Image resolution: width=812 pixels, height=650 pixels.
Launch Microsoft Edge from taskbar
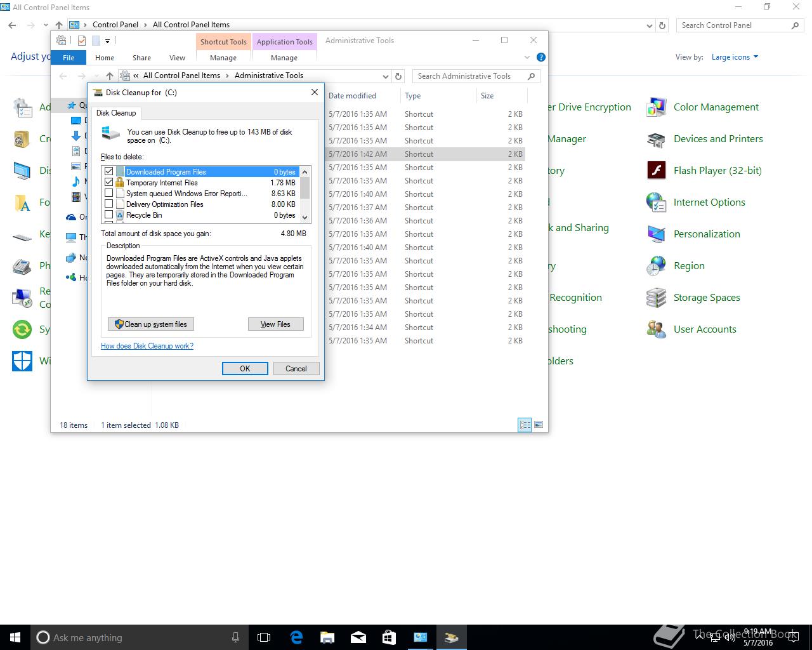296,637
